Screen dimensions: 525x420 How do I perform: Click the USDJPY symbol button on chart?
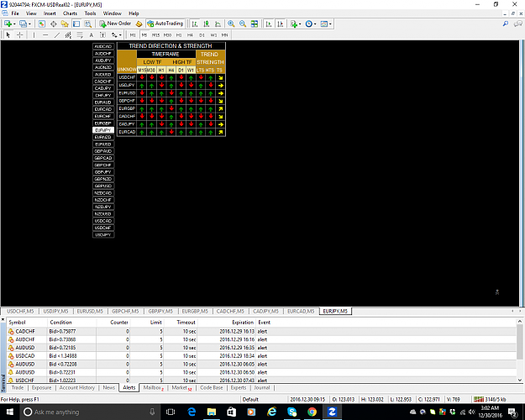103,235
